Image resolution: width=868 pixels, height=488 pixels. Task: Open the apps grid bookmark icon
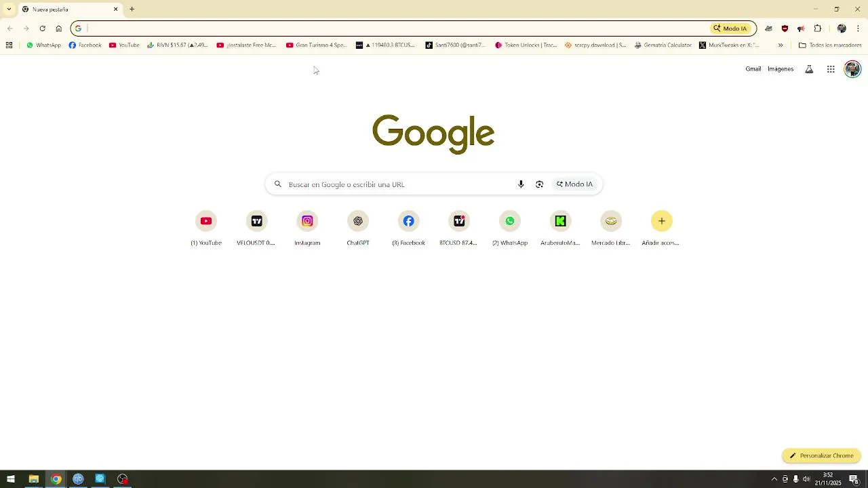click(x=9, y=45)
